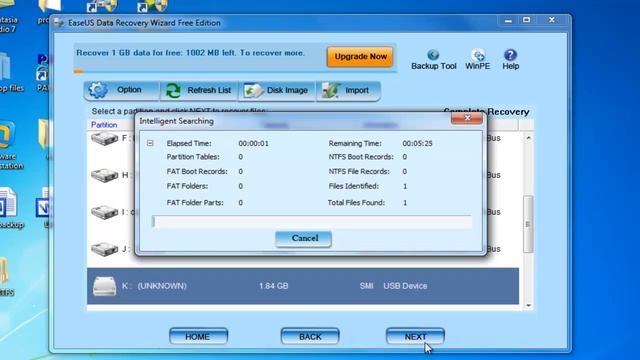Open the Backup Tool
The width and height of the screenshot is (640, 360).
(x=433, y=60)
